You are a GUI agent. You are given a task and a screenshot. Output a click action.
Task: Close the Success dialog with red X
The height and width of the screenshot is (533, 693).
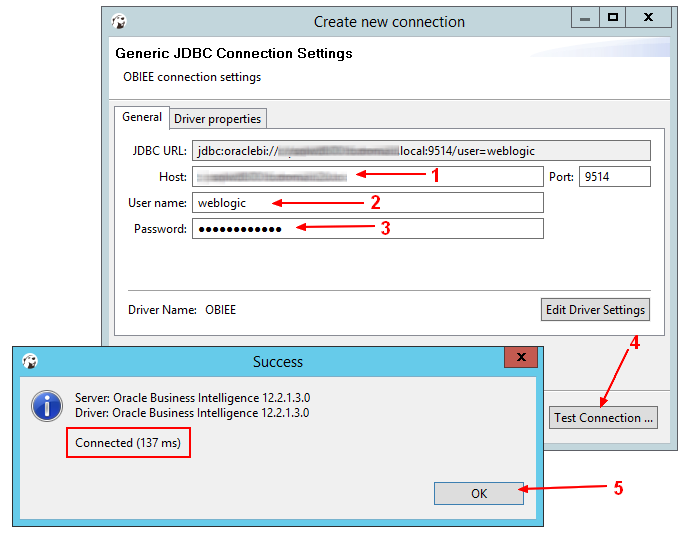[x=520, y=358]
